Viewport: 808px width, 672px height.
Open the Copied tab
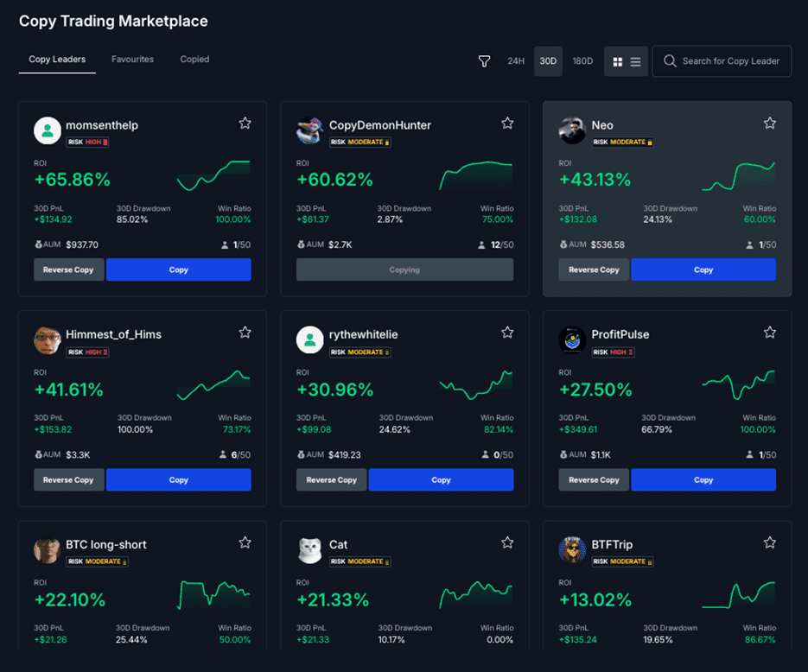[x=194, y=59]
